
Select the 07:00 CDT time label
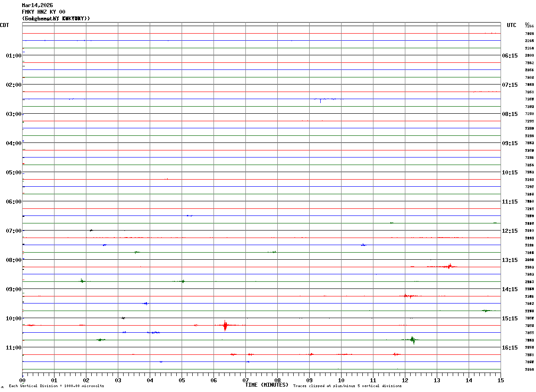click(x=14, y=231)
